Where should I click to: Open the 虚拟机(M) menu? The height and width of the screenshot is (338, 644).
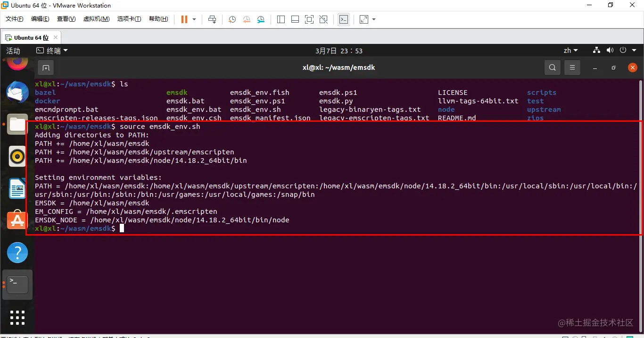tap(96, 19)
